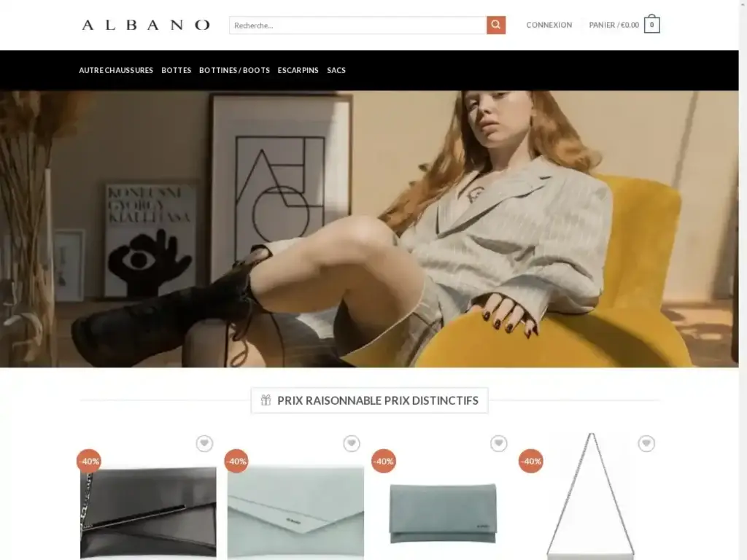This screenshot has height=560, width=747.
Task: Click the gift icon beside Prix Raisonnable heading
Action: tap(266, 400)
